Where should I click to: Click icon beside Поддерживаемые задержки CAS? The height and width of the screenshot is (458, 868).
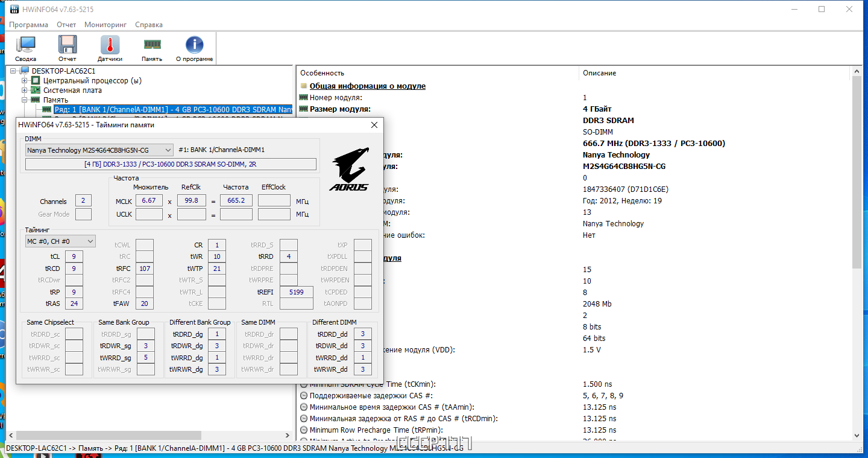(x=304, y=396)
